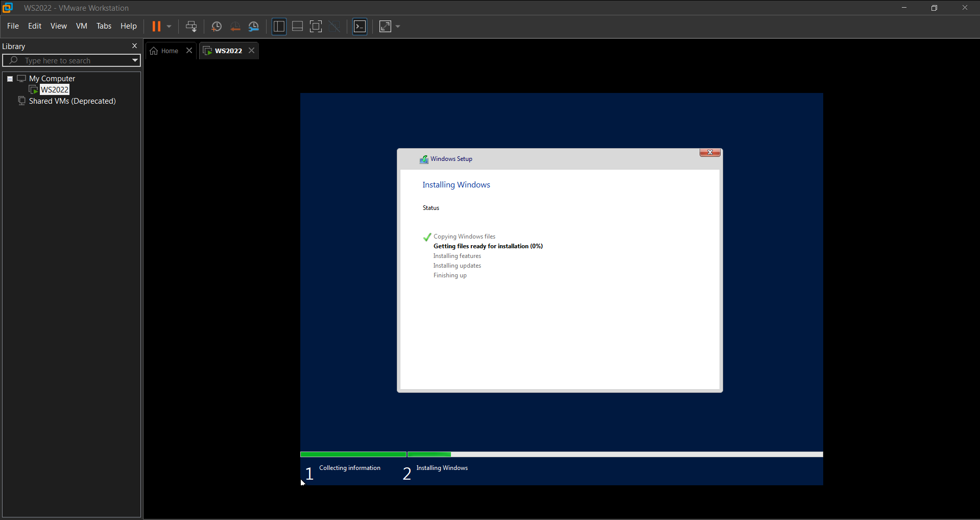Toggle the library sidebar view
980x520 pixels.
[x=279, y=27]
